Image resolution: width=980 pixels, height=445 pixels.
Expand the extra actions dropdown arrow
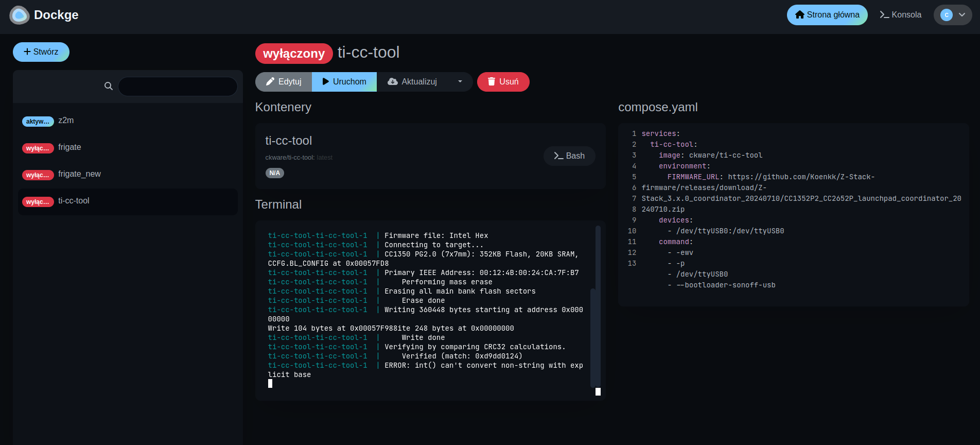(x=460, y=82)
